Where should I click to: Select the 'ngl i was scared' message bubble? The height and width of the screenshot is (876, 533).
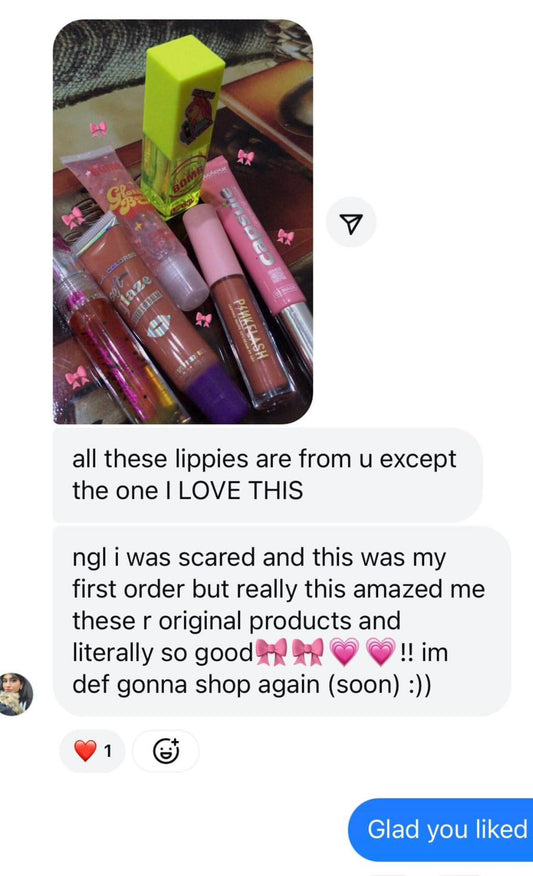[282, 621]
